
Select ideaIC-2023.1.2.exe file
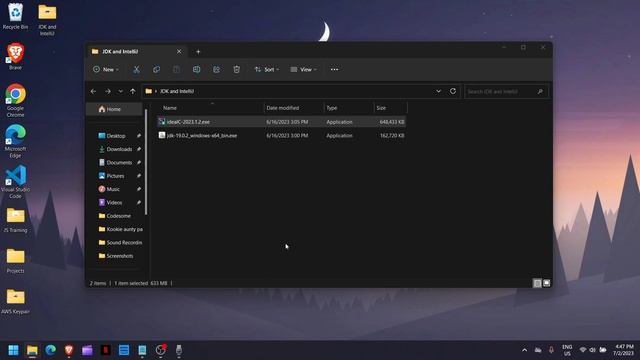[282, 122]
